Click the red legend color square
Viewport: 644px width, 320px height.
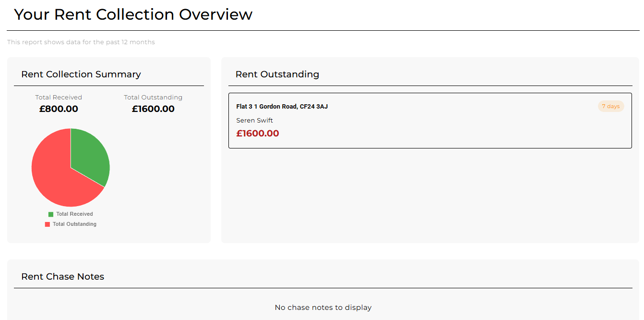coord(48,224)
